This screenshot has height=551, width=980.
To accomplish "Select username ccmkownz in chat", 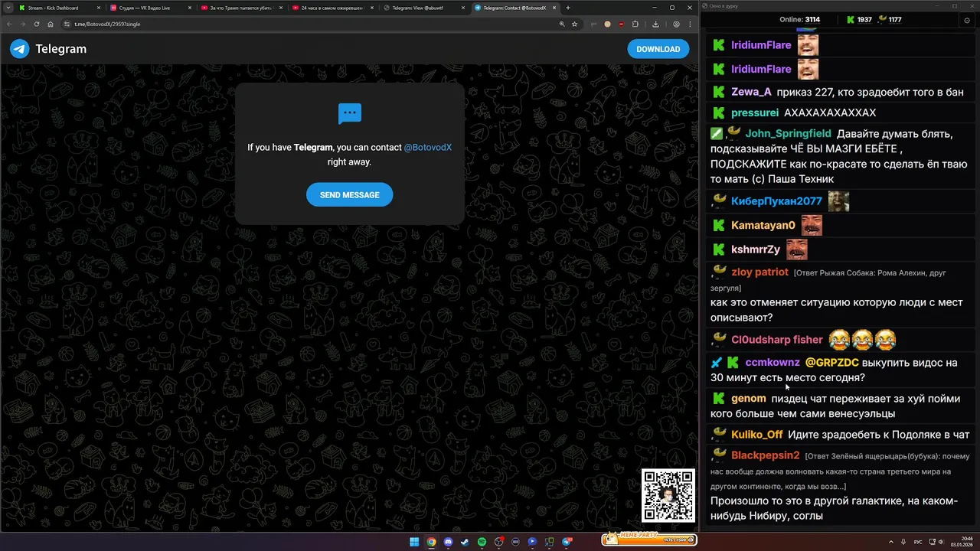I will pos(773,363).
